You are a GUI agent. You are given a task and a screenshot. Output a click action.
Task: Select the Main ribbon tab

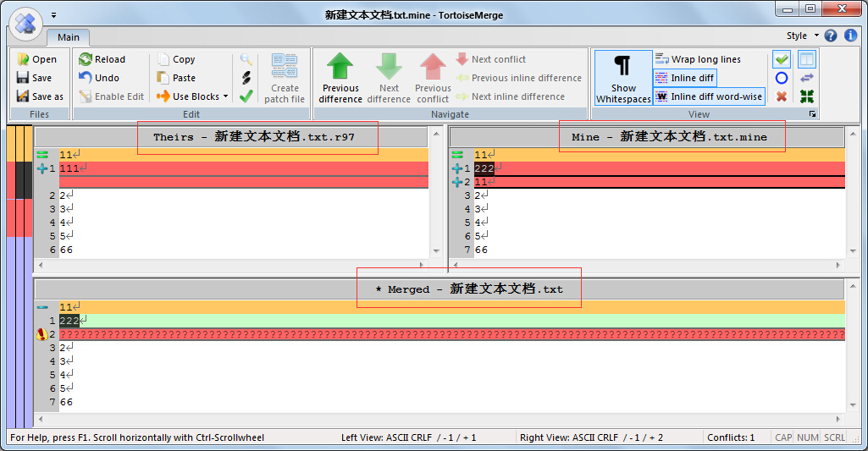click(68, 37)
